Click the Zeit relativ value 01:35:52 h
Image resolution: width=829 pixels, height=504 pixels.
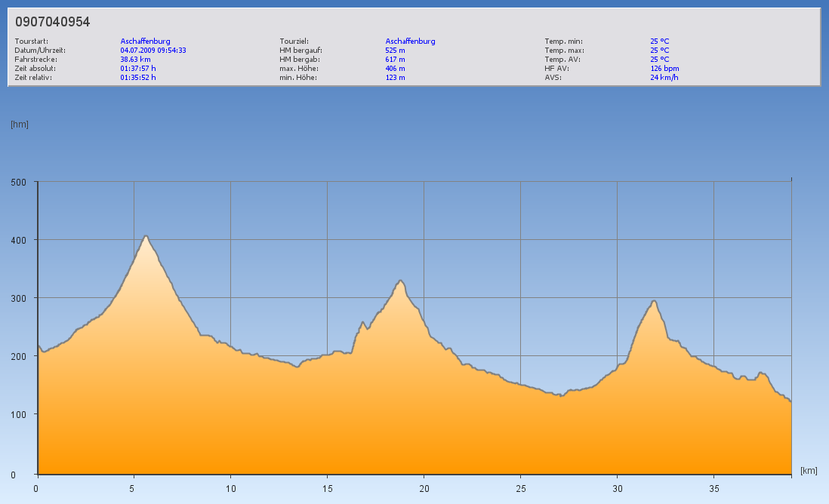pos(138,78)
